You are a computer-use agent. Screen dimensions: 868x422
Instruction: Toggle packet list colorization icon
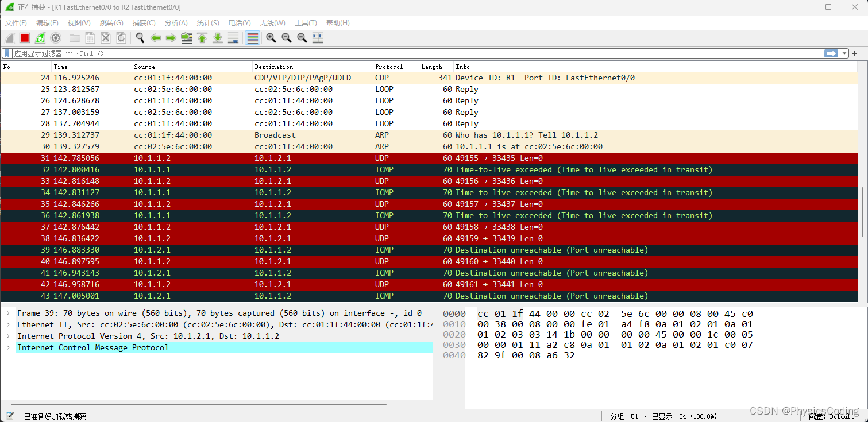(252, 38)
